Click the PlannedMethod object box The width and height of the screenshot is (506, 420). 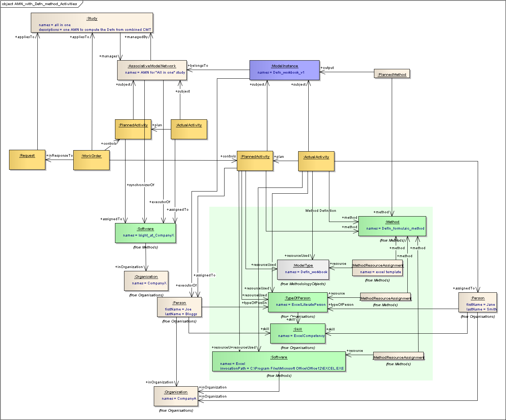pos(392,74)
